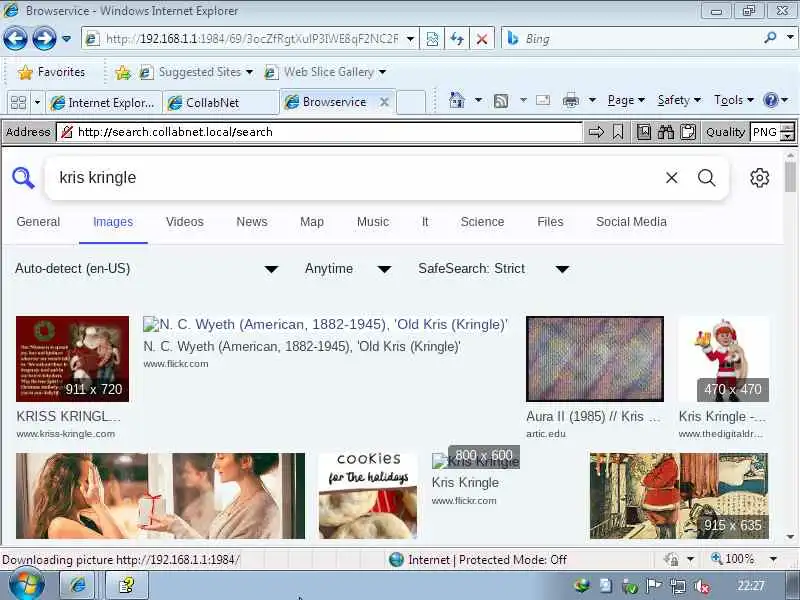Open the Safety menu
The width and height of the screenshot is (800, 600).
679,100
